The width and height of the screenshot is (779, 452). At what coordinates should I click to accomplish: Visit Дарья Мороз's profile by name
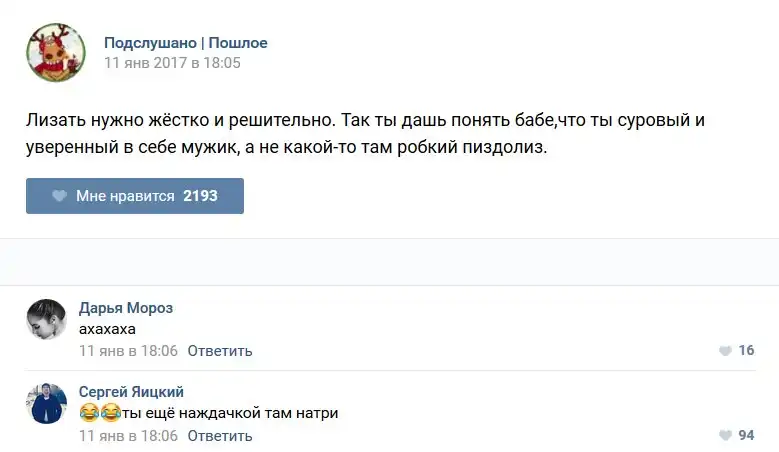[126, 308]
